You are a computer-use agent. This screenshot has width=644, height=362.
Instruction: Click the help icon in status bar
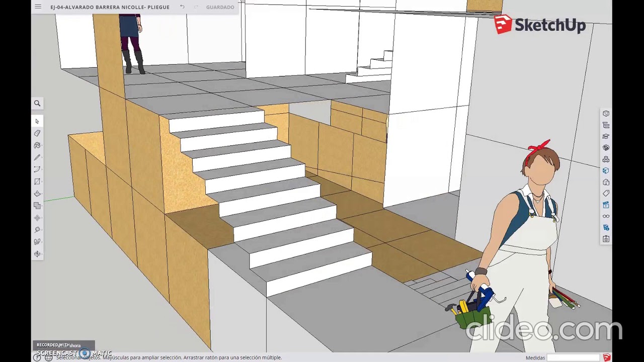37,357
